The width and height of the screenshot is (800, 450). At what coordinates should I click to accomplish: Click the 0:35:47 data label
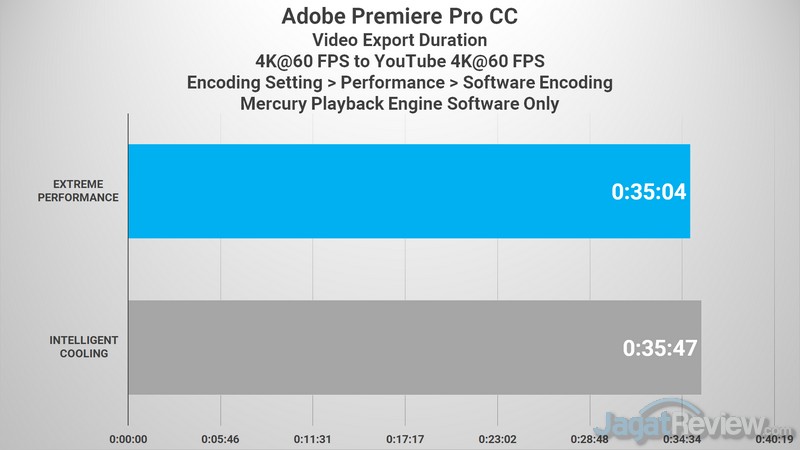point(659,348)
